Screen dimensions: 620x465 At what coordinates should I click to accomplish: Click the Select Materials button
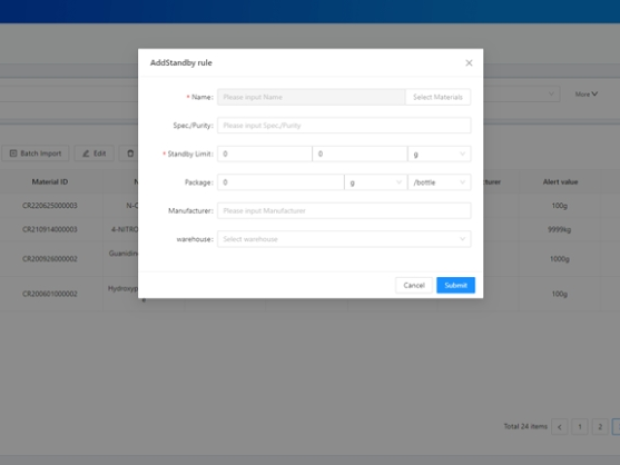(x=437, y=97)
